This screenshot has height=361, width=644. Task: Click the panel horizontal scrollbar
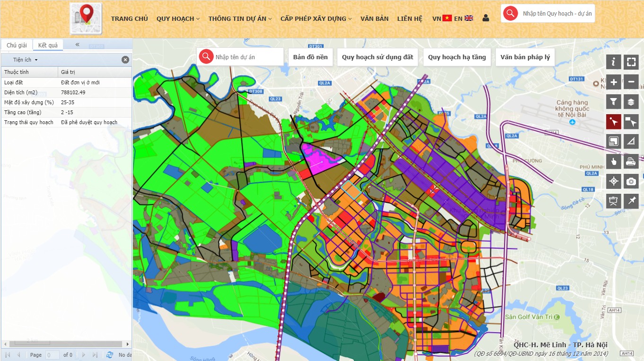[66, 343]
